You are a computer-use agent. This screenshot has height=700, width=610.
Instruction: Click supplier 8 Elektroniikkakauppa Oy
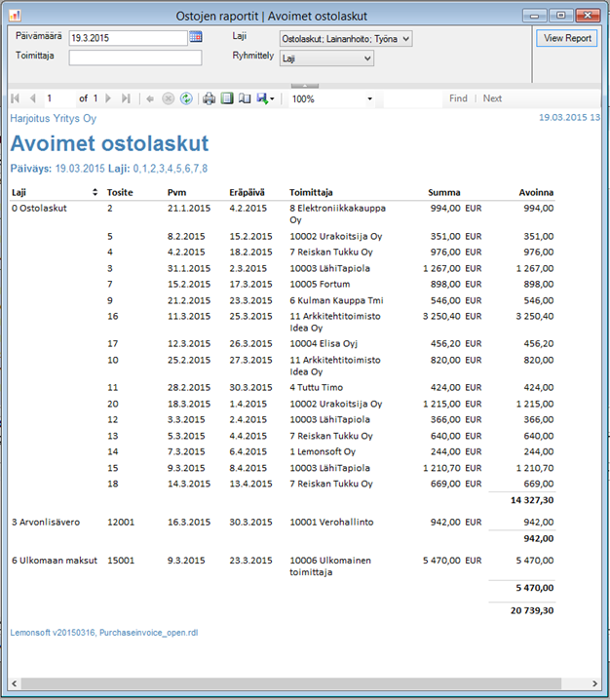tap(337, 214)
